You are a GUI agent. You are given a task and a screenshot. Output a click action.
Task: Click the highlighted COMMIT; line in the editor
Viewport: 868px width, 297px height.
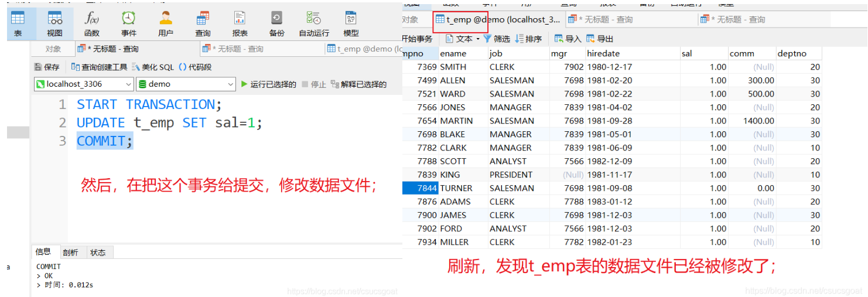point(105,141)
